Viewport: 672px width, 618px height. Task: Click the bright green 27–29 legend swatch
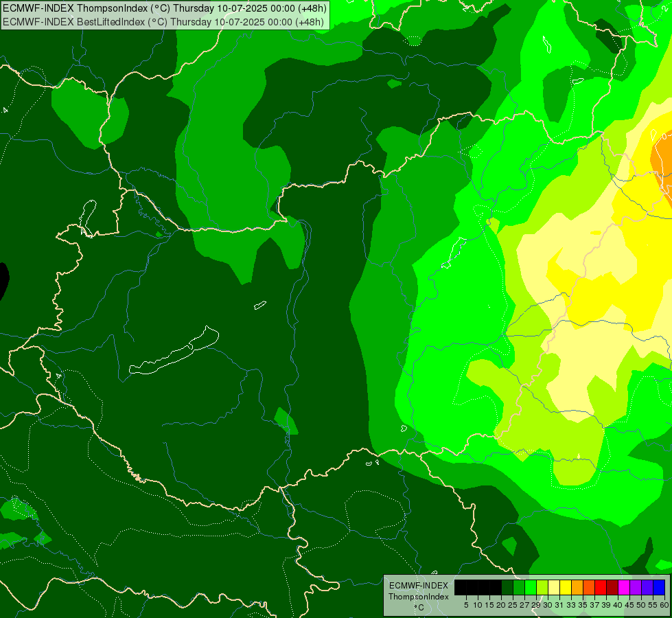click(531, 587)
